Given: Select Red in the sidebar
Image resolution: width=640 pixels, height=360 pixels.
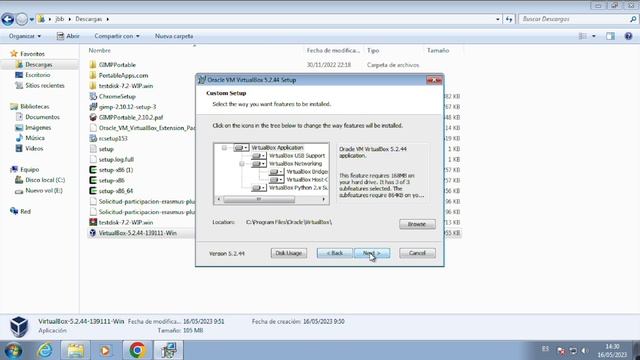Looking at the screenshot, I should 25,211.
